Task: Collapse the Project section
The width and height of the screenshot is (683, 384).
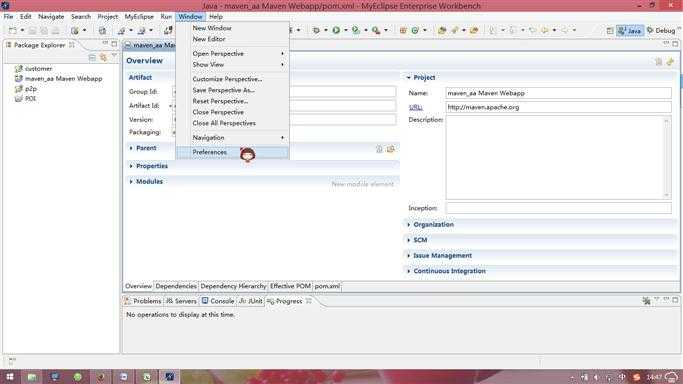Action: coord(408,77)
